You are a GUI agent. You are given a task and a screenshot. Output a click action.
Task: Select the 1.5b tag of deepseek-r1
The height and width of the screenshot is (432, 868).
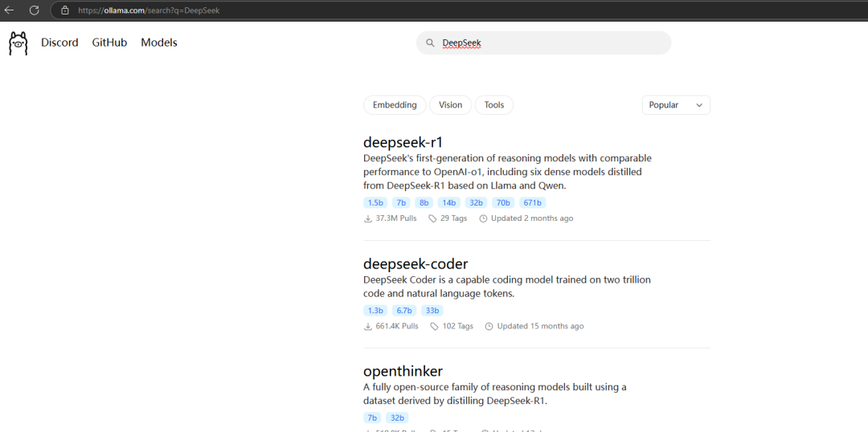(376, 203)
